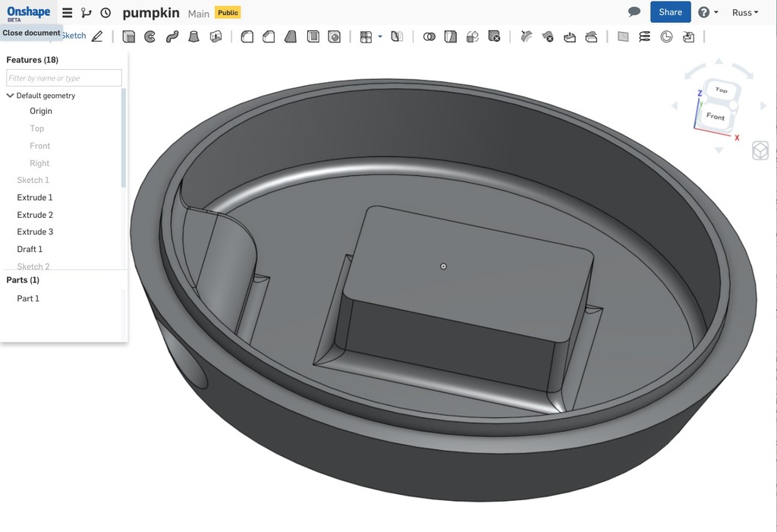
Task: Open the hamburger document menu
Action: (67, 13)
